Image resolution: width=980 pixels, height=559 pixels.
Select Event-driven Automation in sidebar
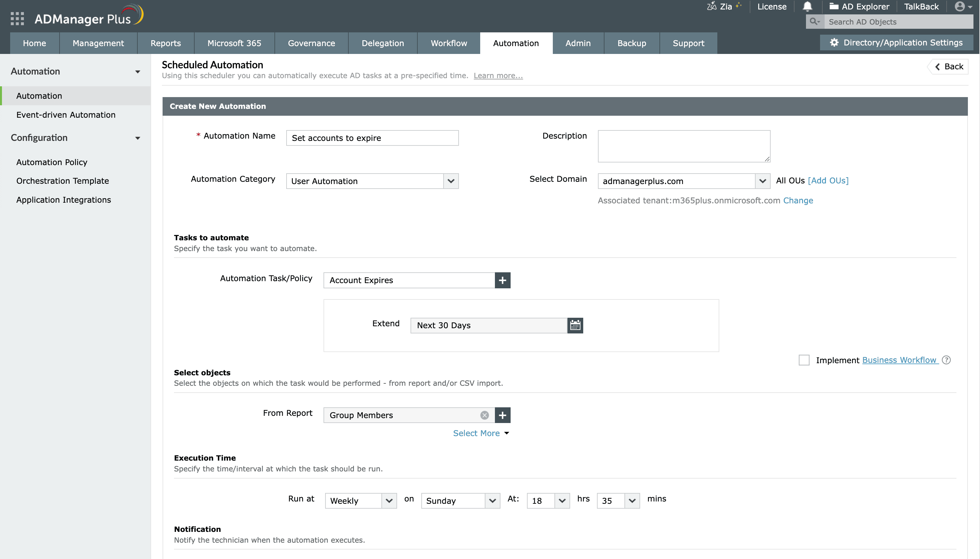tap(66, 115)
